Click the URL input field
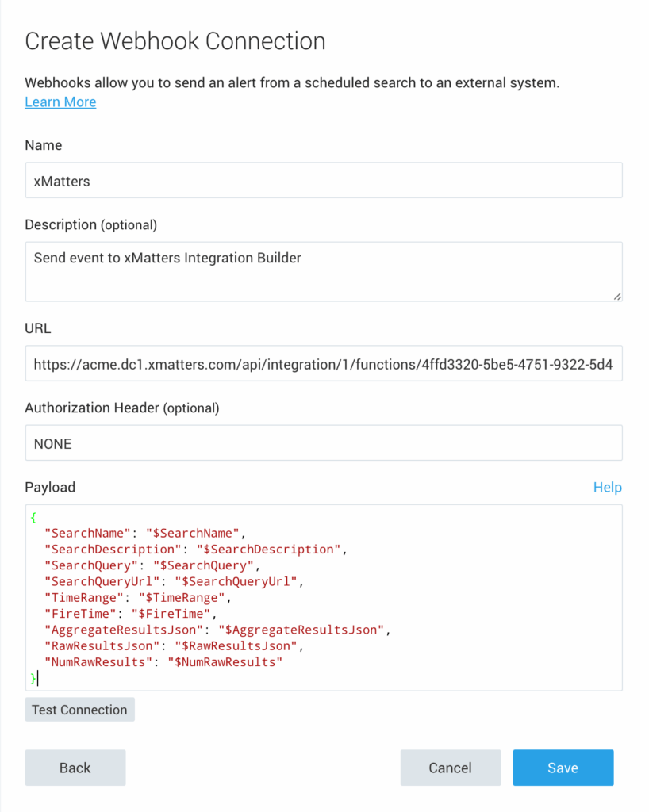Image resolution: width=649 pixels, height=812 pixels. click(x=317, y=364)
